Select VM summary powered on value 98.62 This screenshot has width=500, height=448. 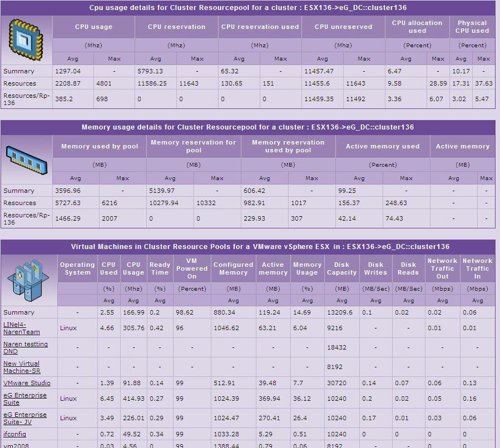pyautogui.click(x=185, y=312)
